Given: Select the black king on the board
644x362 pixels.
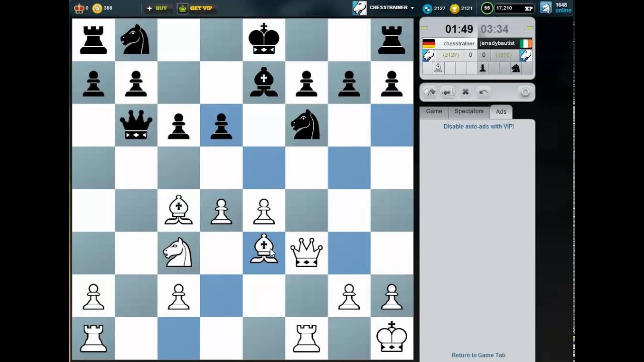Looking at the screenshot, I should (264, 39).
